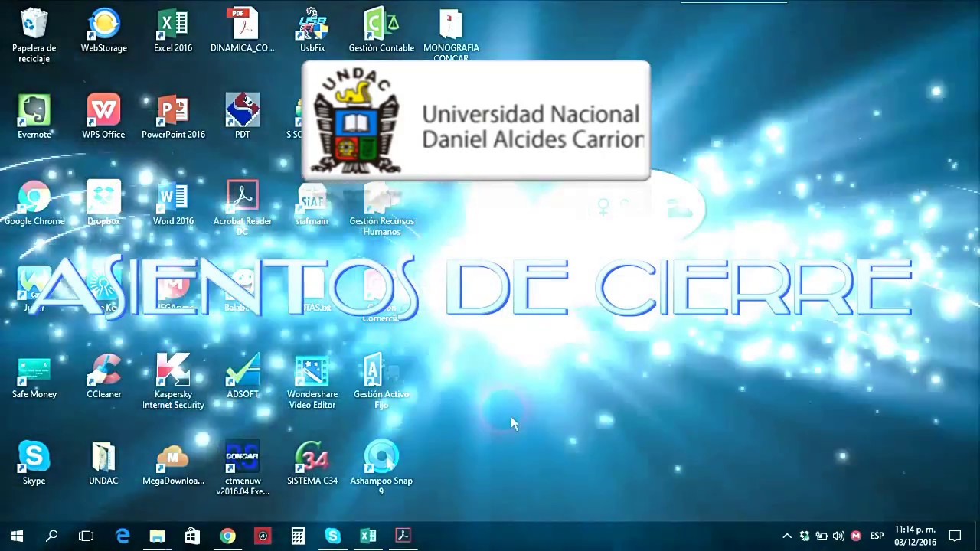Switch to Skype in the taskbar
The image size is (980, 551).
coord(333,536)
